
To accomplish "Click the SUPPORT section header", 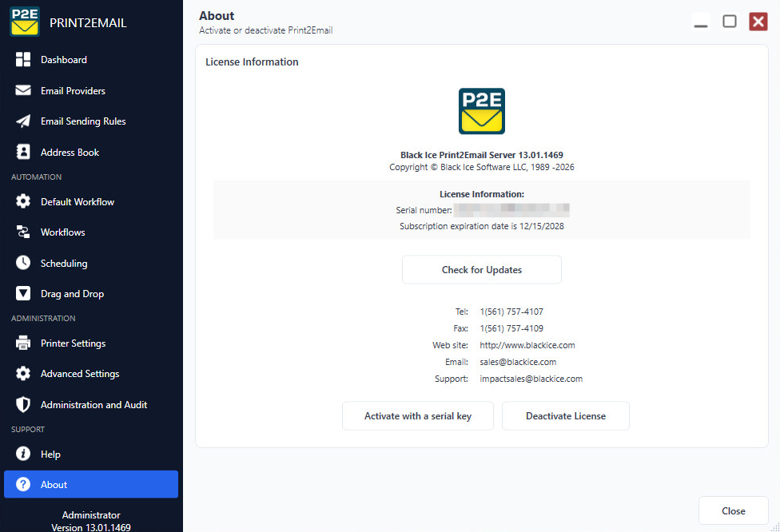I will (28, 429).
